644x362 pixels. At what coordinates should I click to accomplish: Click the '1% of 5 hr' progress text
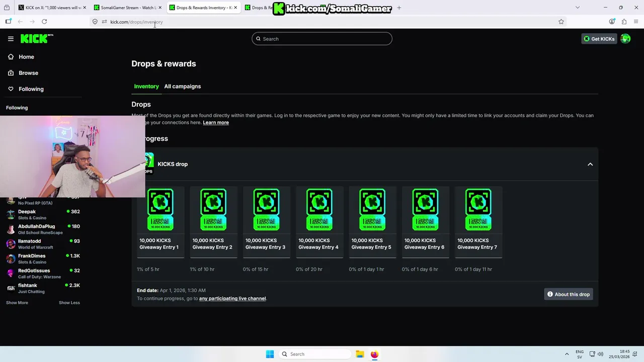(148, 269)
